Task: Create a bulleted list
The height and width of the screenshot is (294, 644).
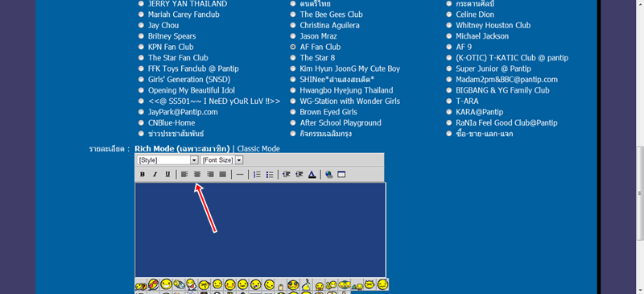Action: (270, 174)
